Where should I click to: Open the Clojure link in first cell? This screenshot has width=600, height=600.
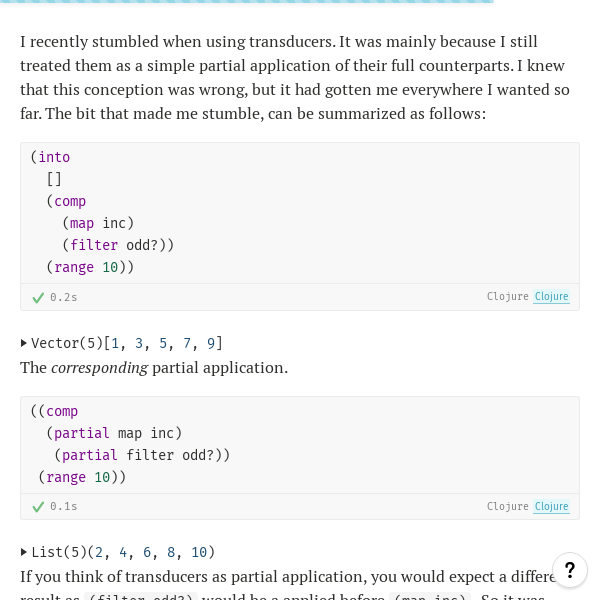551,297
